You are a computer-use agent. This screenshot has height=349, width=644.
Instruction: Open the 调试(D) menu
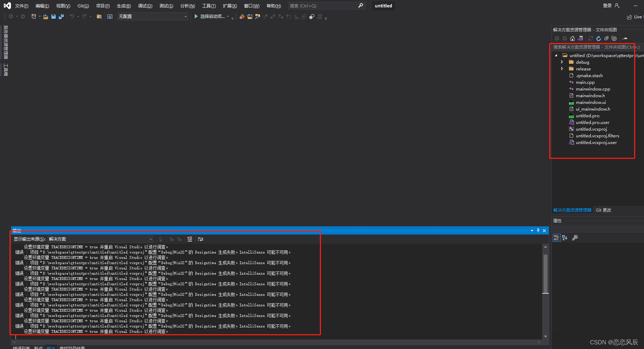(x=145, y=6)
